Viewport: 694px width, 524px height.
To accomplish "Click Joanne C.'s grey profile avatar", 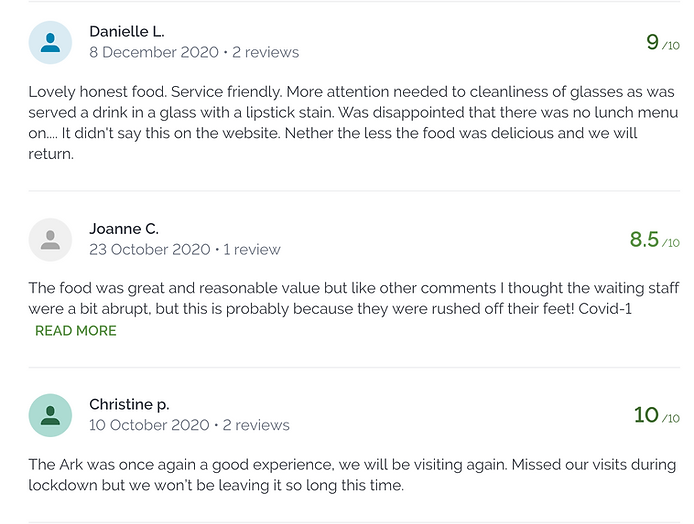I will click(50, 240).
